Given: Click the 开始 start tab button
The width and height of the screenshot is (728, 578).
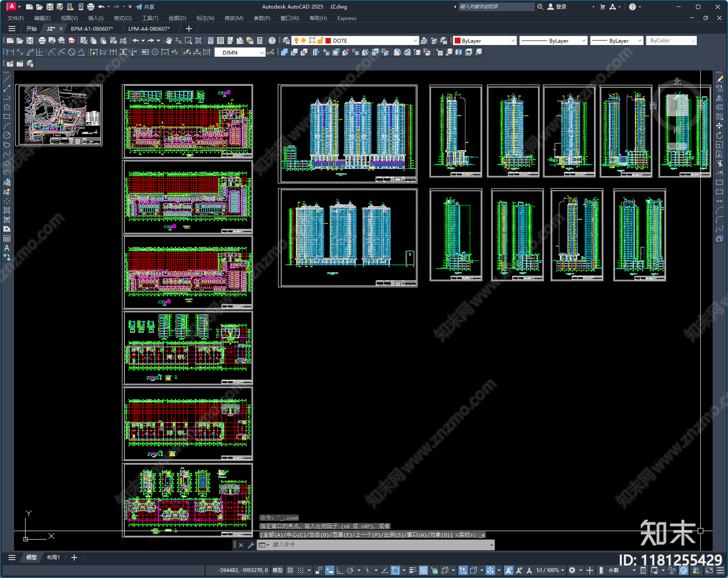Looking at the screenshot, I should tap(31, 29).
